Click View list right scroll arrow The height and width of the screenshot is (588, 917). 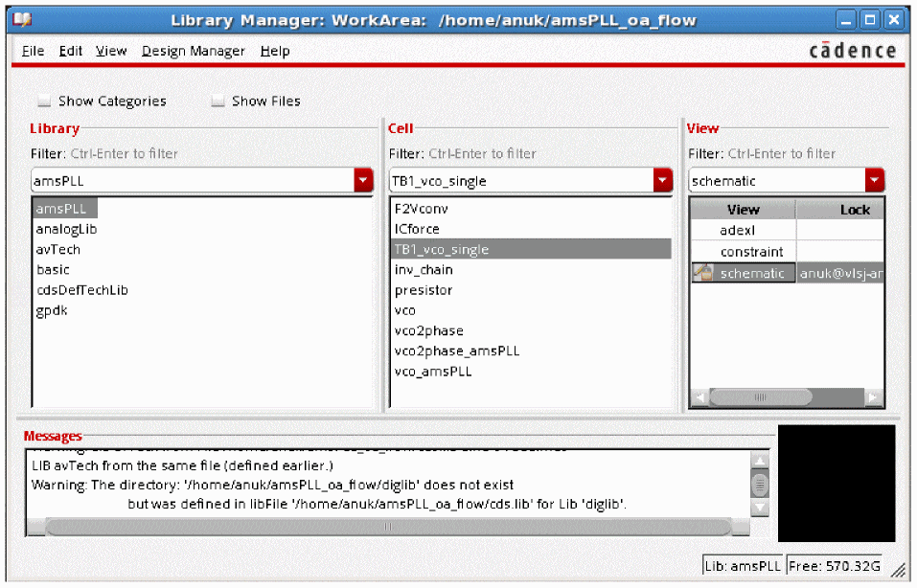[x=873, y=397]
